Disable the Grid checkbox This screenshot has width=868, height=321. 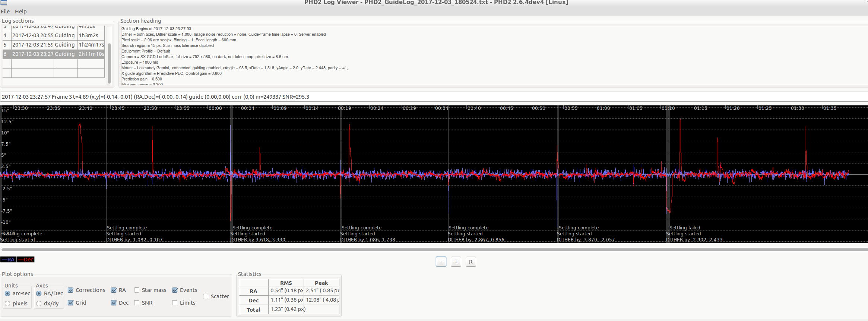click(x=71, y=303)
